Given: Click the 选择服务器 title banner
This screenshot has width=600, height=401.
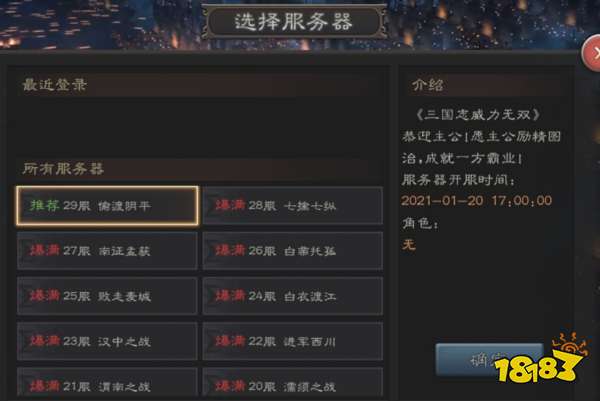Looking at the screenshot, I should 294,21.
